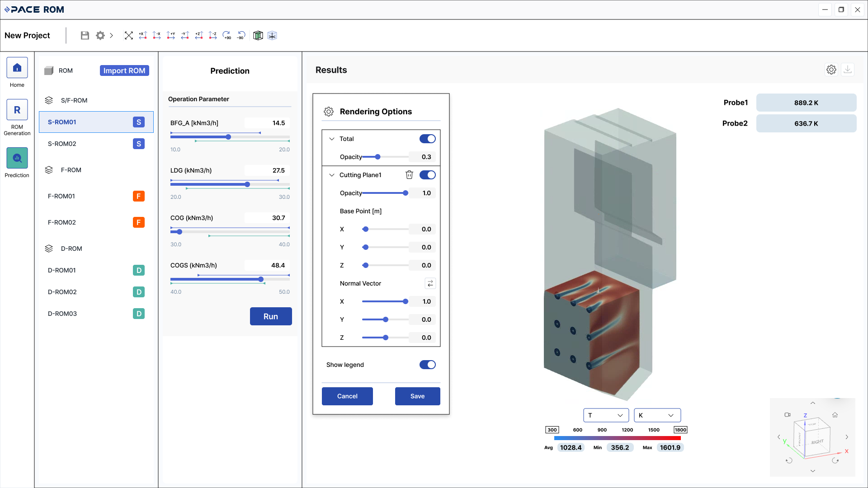Click the view cube right arrow
The image size is (868, 488).
[x=847, y=437]
